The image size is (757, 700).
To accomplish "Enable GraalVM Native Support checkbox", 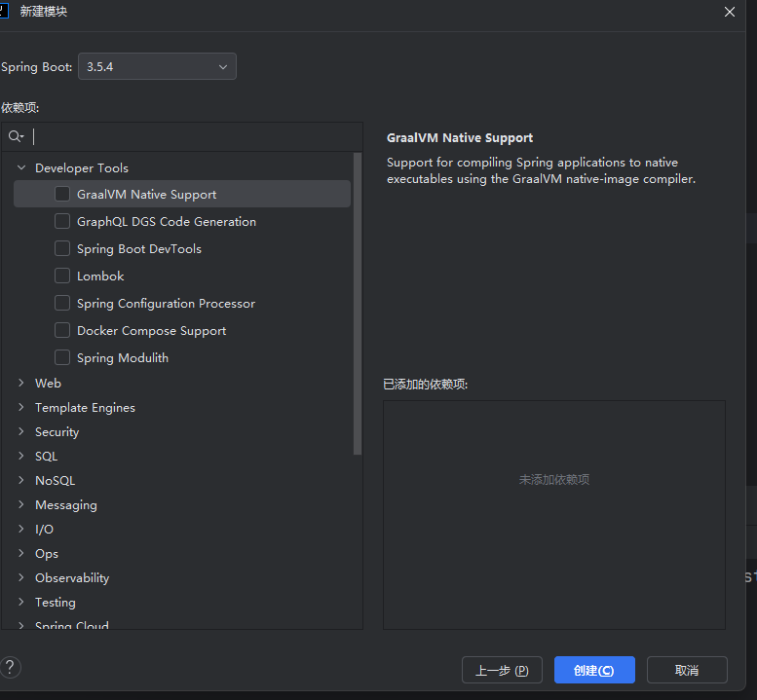I will (x=62, y=195).
